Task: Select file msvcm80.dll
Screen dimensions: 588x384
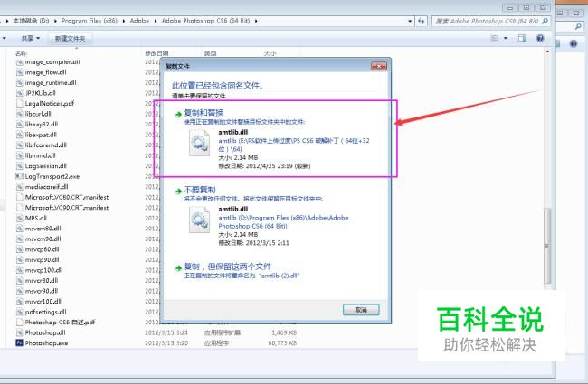Action: pos(43,229)
